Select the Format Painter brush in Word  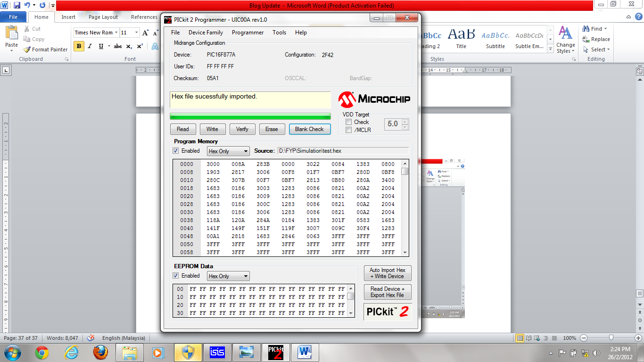click(27, 49)
